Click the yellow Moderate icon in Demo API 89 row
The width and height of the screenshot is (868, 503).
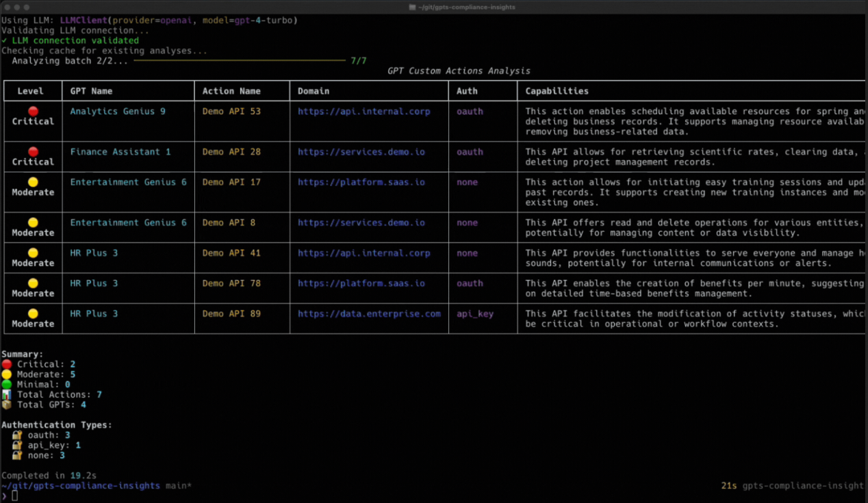point(33,313)
